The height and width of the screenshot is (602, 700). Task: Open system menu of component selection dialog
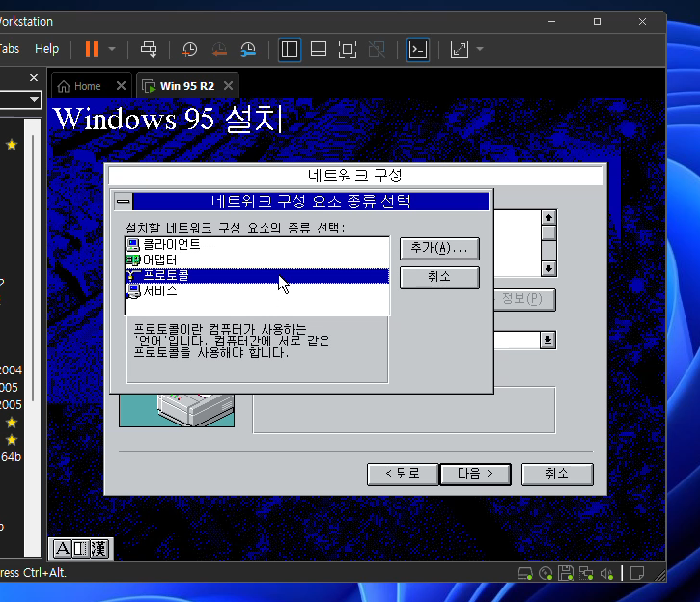click(x=124, y=201)
